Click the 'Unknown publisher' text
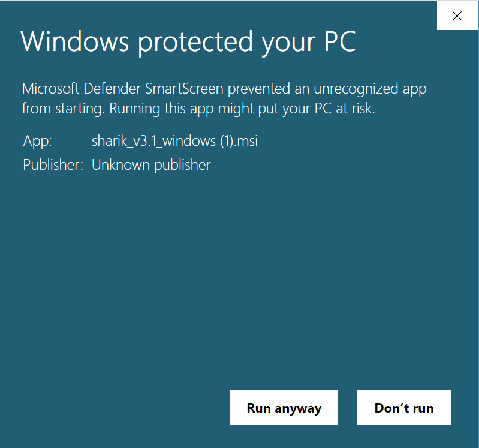479x448 pixels. 151,165
